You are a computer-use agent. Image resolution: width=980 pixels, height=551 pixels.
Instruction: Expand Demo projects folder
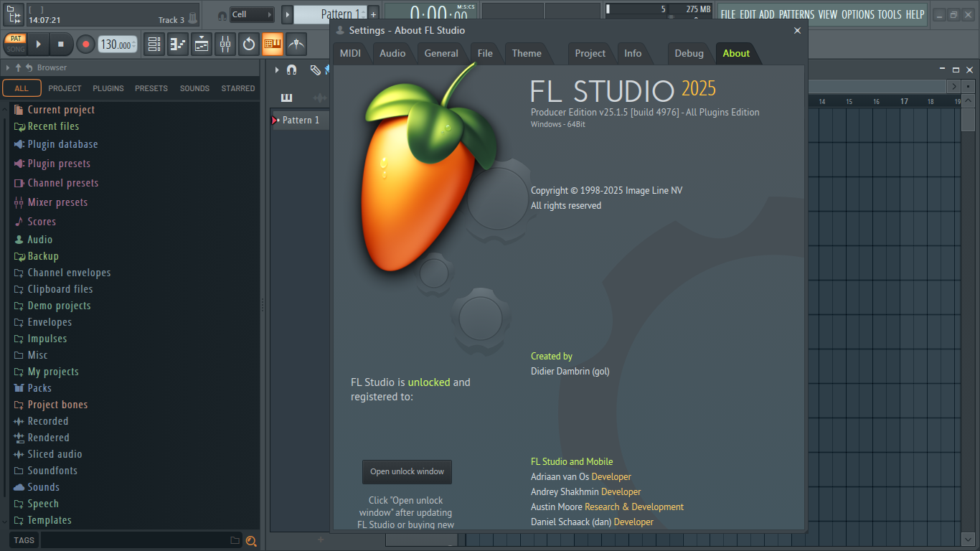pyautogui.click(x=52, y=306)
